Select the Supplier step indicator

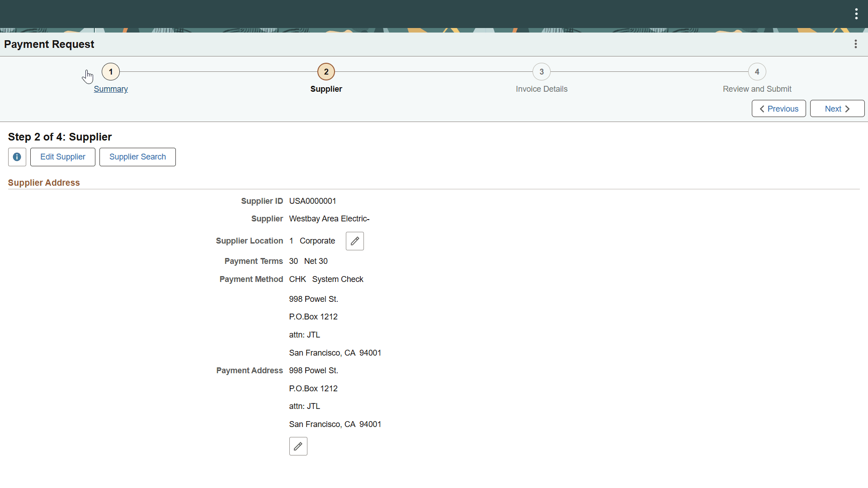pos(326,71)
